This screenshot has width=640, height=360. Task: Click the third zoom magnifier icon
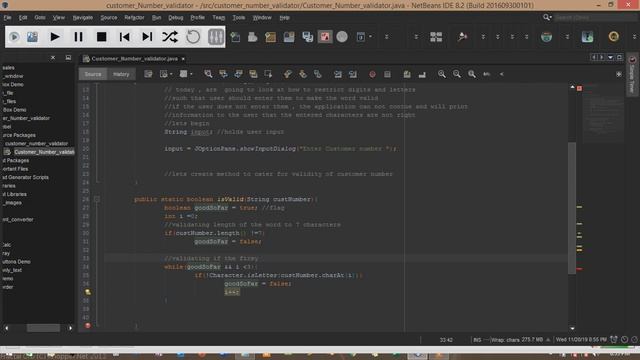pos(472,74)
